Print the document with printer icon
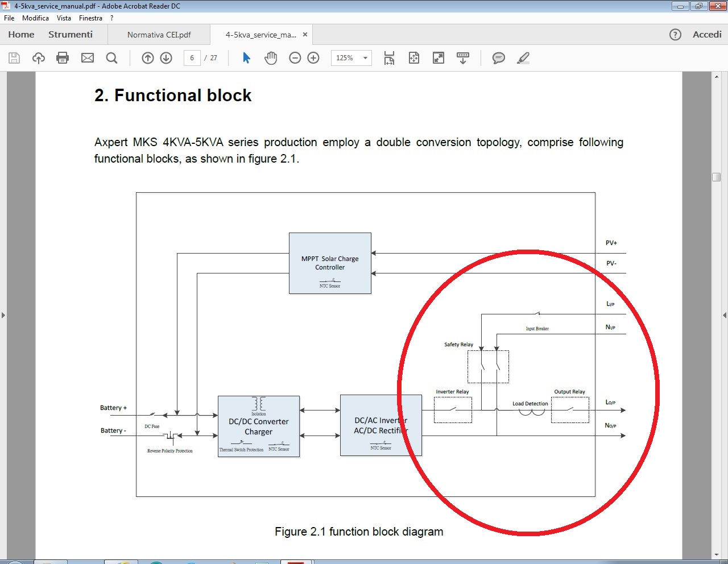 click(x=63, y=58)
